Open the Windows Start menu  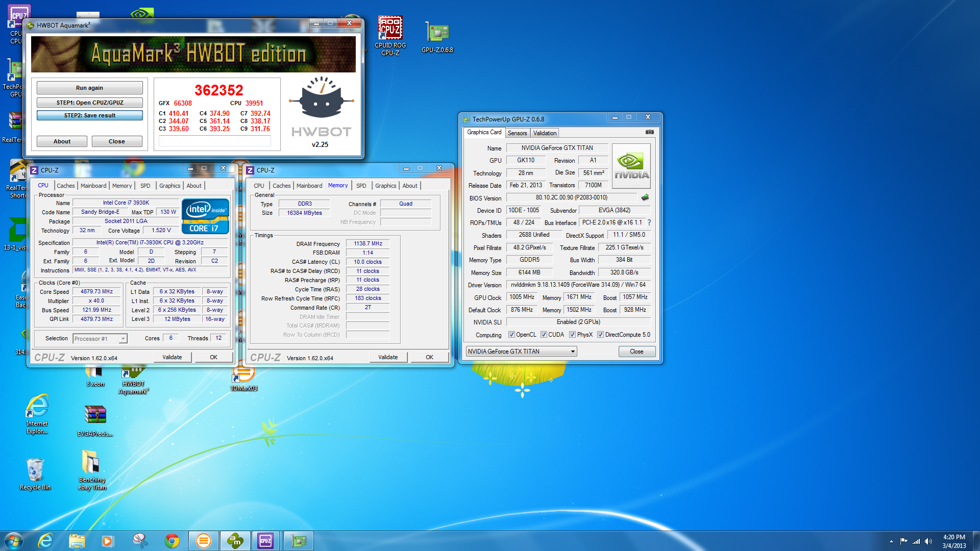click(x=14, y=540)
